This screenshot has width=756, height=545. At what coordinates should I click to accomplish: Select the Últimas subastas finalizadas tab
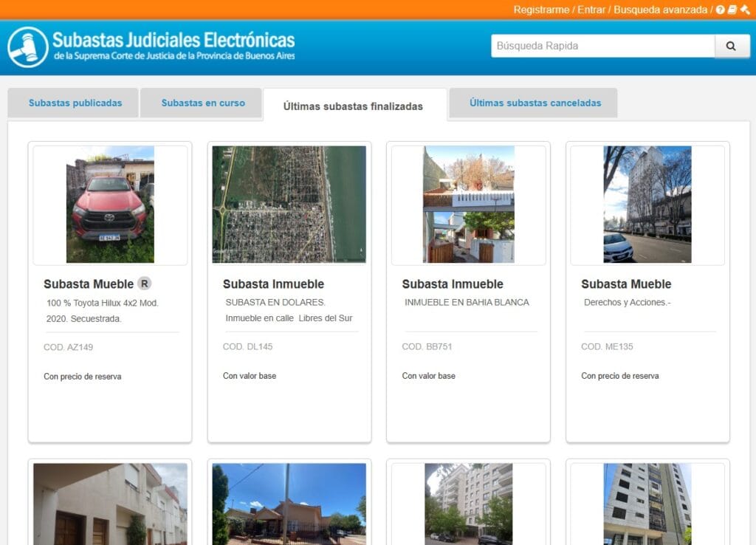coord(354,106)
